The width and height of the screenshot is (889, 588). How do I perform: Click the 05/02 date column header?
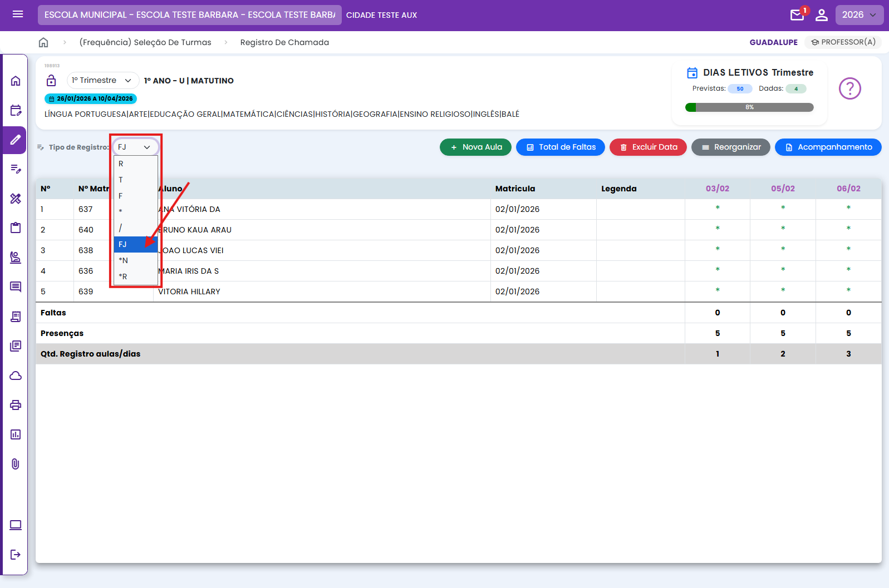(x=783, y=189)
